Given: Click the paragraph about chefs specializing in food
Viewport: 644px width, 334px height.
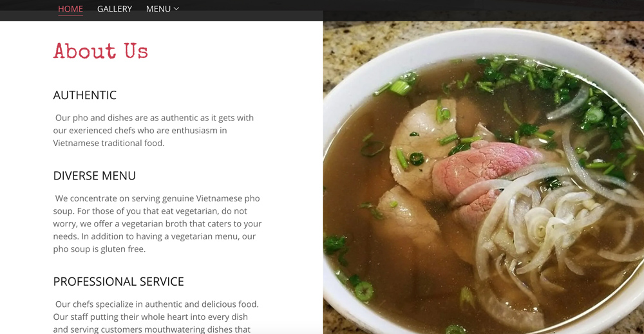Looking at the screenshot, I should tap(156, 317).
